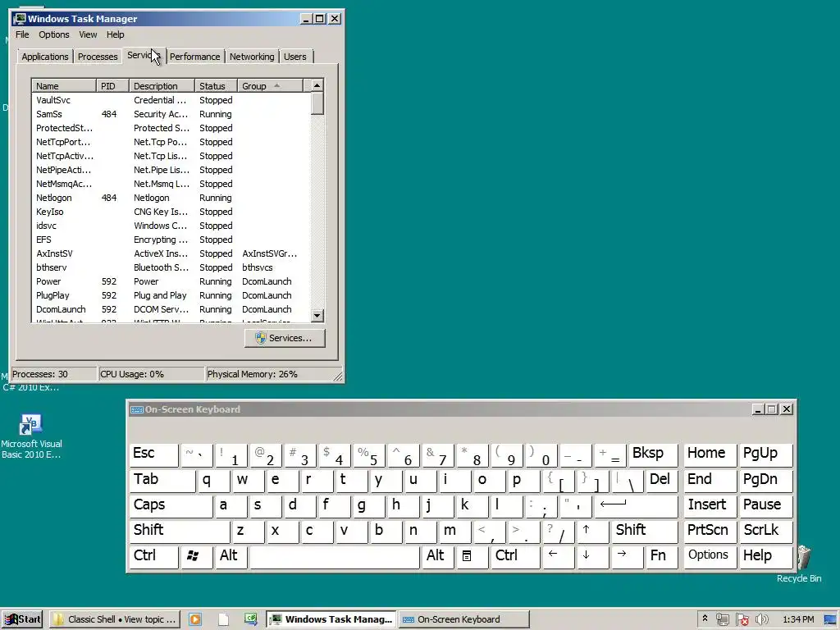Viewport: 840px width, 630px height.
Task: Switch to the Applications tab
Action: tap(45, 57)
